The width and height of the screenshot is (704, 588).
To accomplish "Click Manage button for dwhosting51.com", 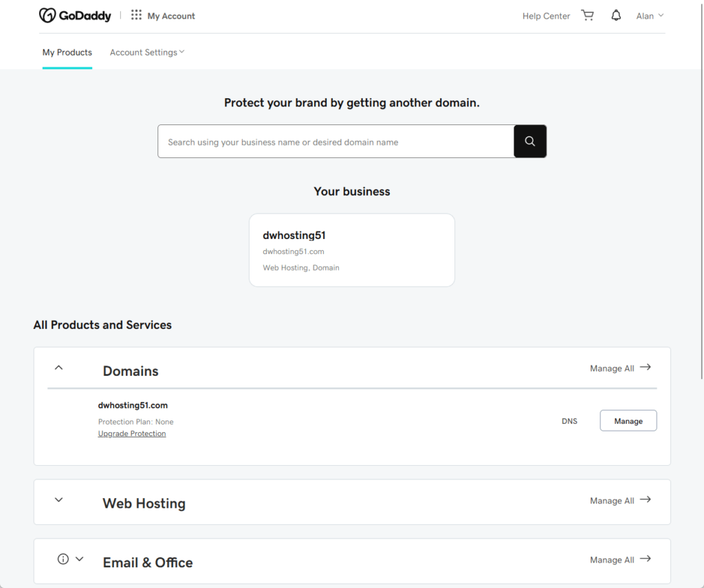I will point(628,420).
